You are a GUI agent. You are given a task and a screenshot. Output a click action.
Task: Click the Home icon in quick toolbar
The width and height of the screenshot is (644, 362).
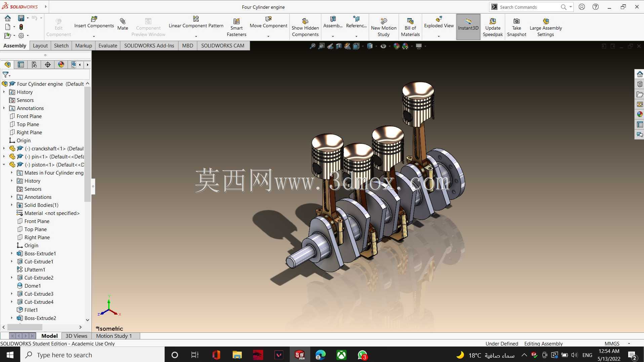point(8,18)
